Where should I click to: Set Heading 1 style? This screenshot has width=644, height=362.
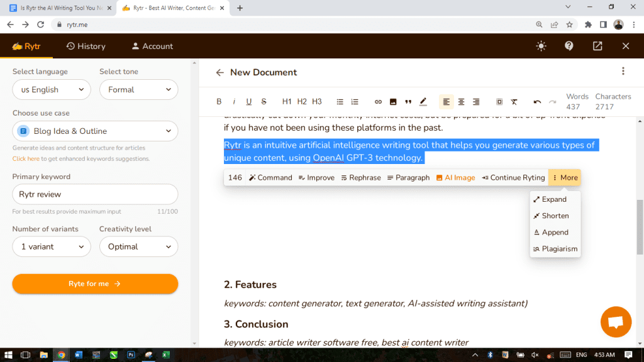coord(287,101)
